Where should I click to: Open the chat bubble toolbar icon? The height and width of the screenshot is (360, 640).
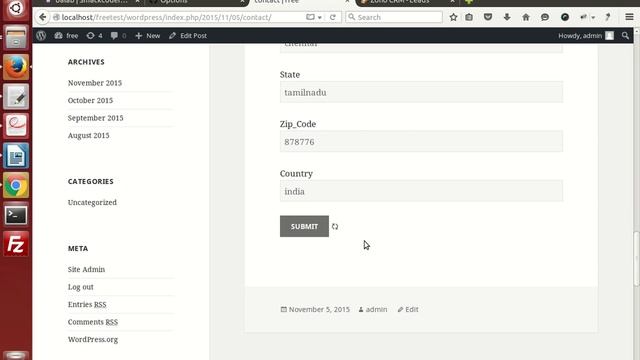pos(545,17)
